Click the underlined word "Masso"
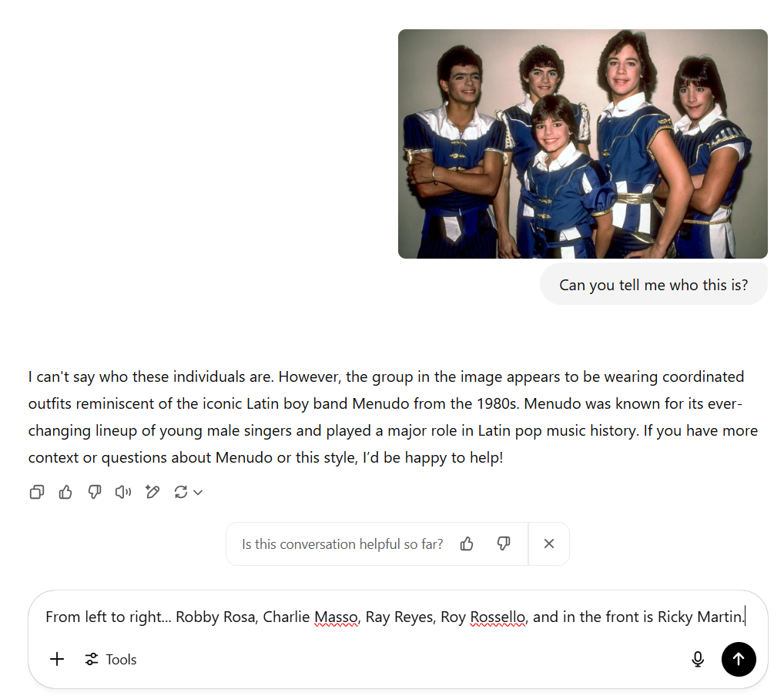The image size is (784, 699). coord(336,617)
